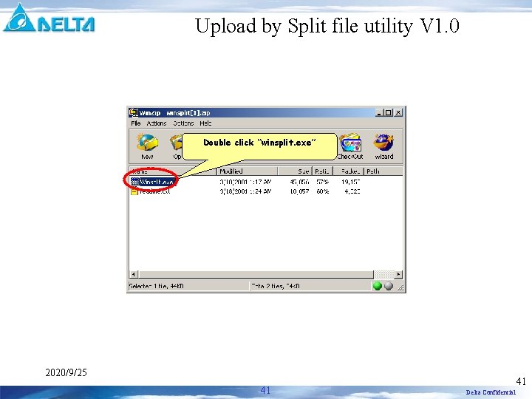Sort by the Packed column header

pyautogui.click(x=349, y=171)
